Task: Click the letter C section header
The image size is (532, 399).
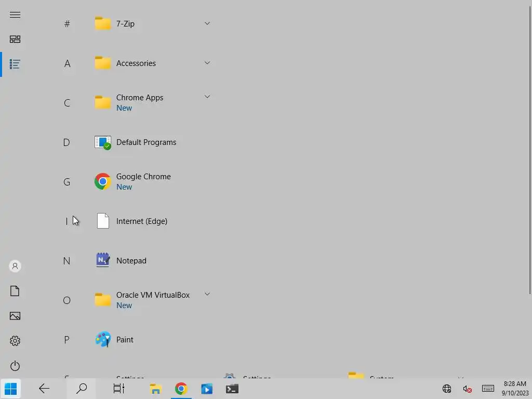Action: point(67,103)
